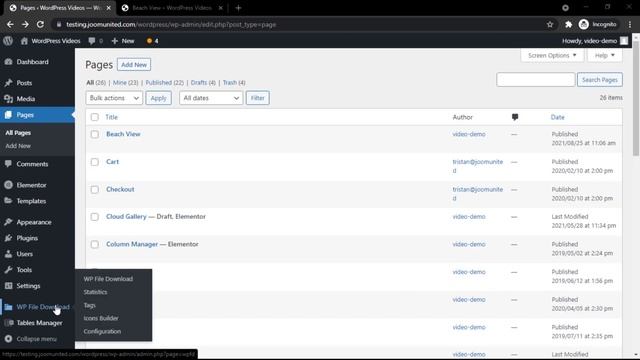Click the Settings sidebar icon
The image size is (640, 360).
[8, 286]
